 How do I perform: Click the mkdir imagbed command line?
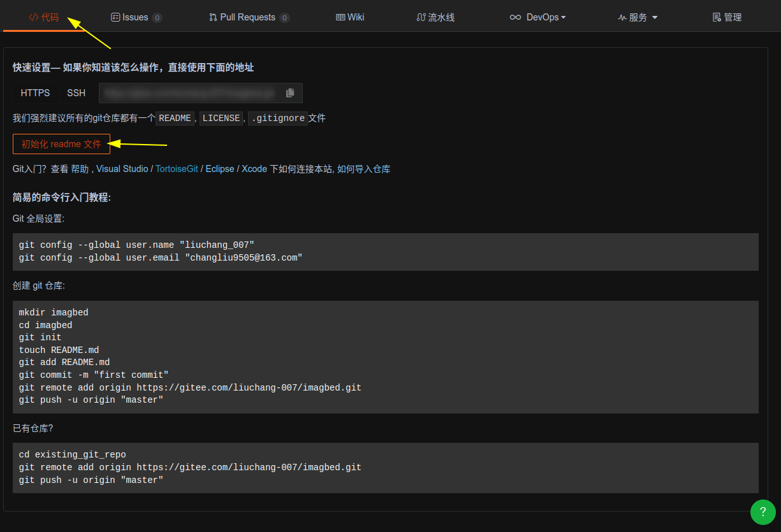click(x=54, y=313)
